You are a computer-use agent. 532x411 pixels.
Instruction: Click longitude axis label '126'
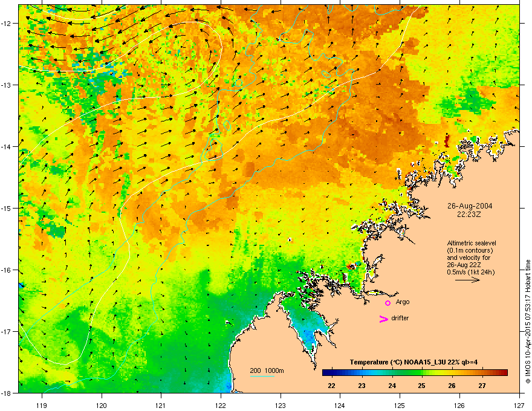(459, 405)
